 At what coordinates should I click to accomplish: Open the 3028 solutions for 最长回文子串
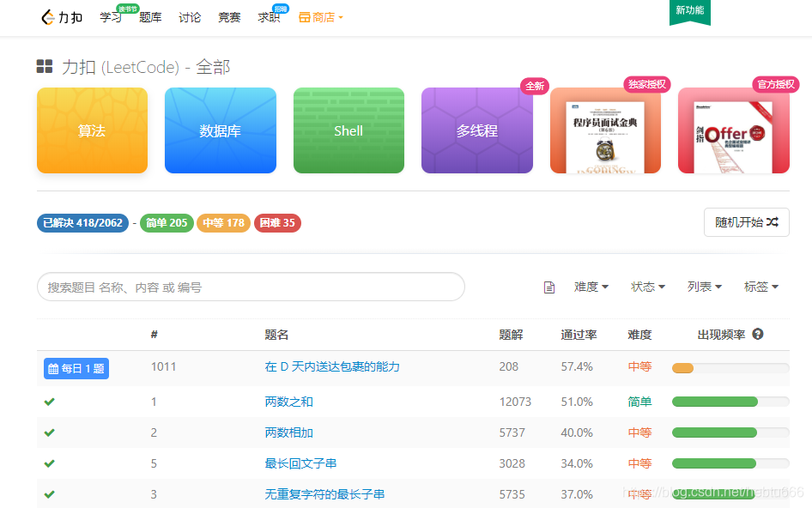512,463
